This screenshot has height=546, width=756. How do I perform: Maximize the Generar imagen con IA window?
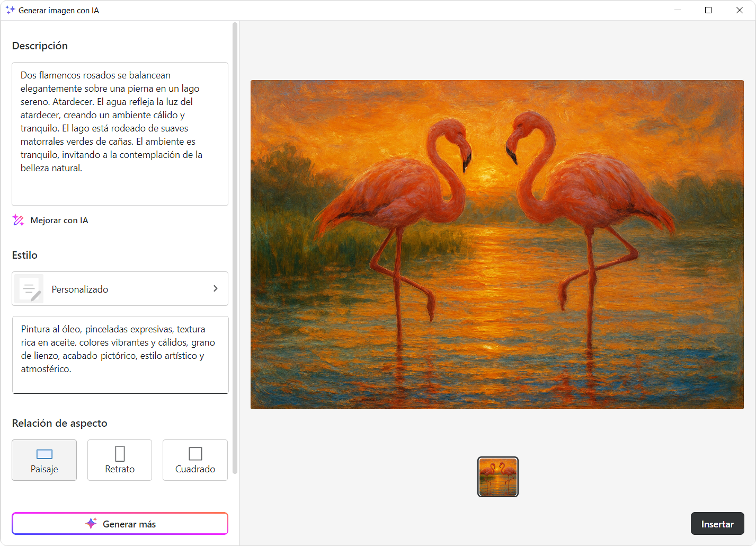click(708, 10)
